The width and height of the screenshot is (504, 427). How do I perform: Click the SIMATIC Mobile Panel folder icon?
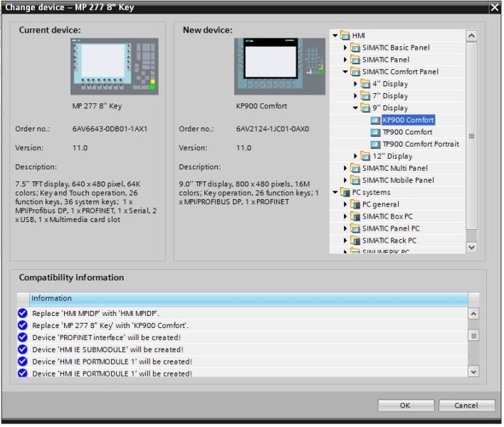click(x=357, y=181)
